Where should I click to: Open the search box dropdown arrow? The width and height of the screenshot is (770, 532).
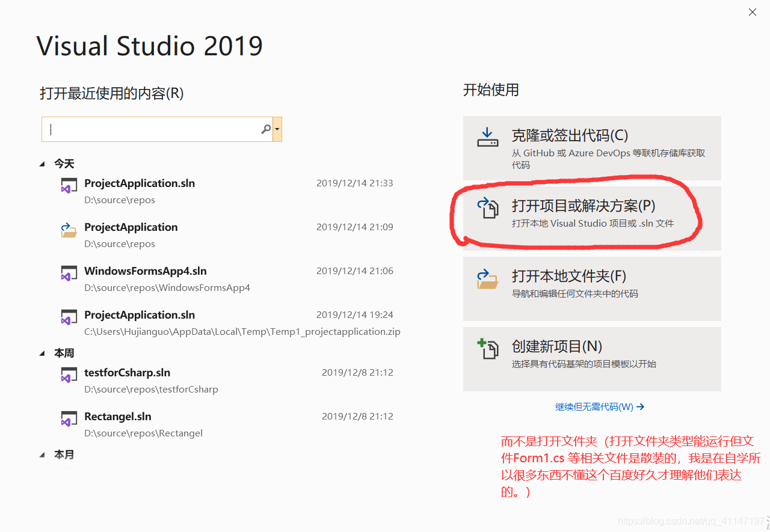277,129
